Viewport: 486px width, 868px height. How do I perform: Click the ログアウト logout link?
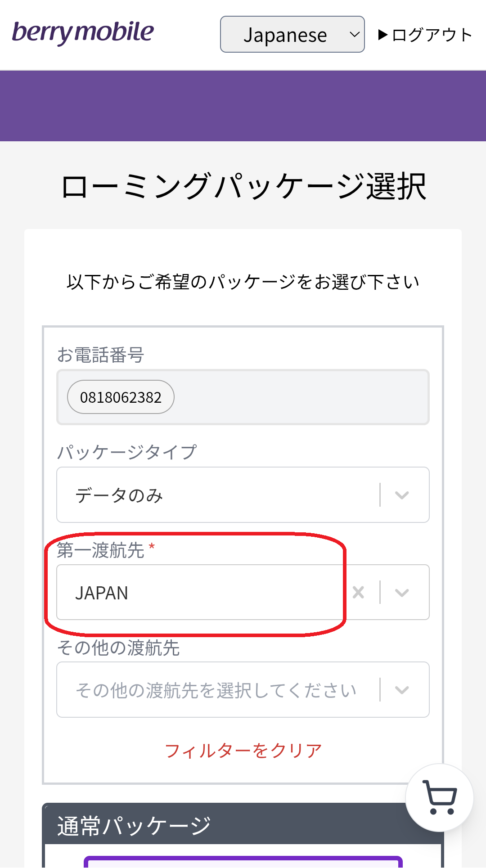pyautogui.click(x=432, y=35)
